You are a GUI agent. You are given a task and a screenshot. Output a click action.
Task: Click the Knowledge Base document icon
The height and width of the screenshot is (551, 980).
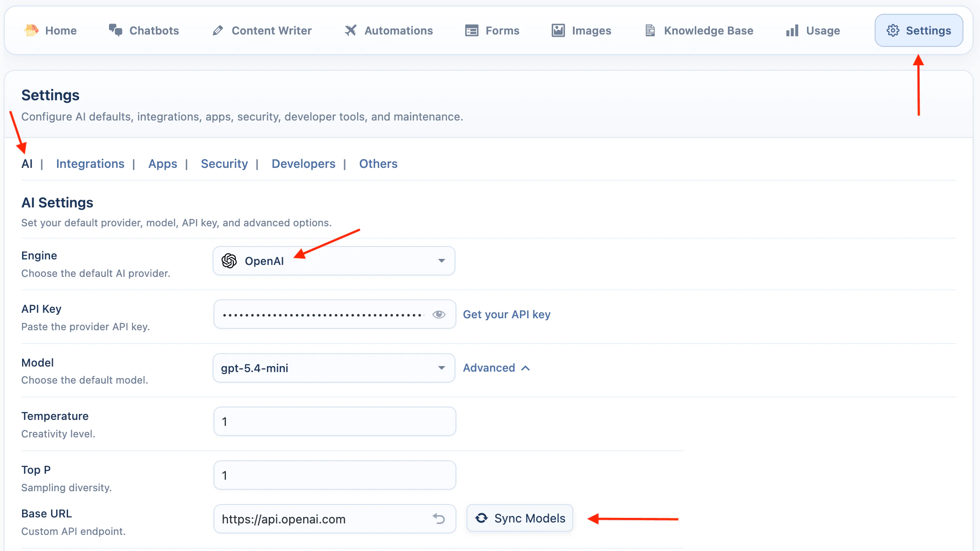[650, 30]
